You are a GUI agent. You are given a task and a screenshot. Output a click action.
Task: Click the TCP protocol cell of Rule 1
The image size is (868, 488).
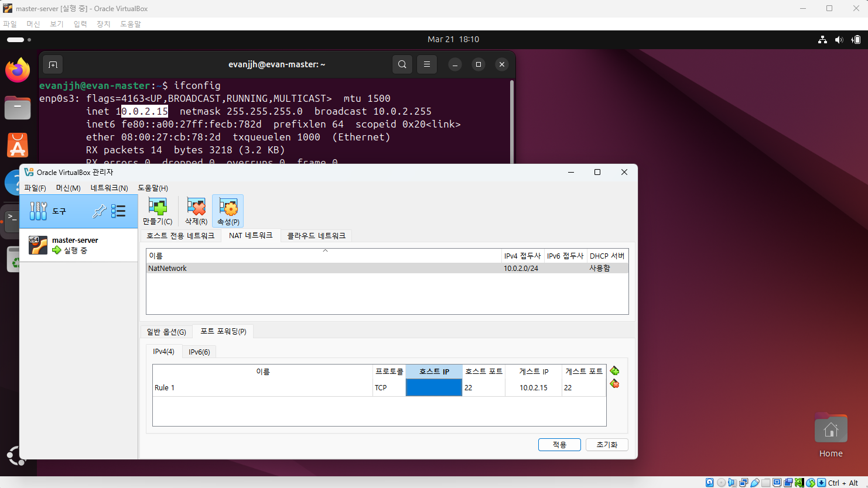pos(389,387)
